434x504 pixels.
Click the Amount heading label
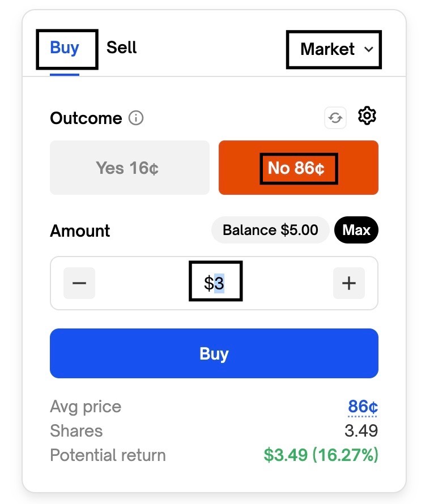click(80, 231)
